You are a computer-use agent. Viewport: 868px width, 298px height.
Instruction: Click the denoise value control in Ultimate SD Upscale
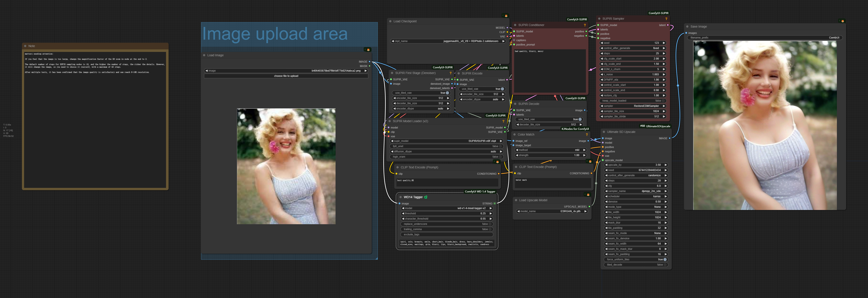635,201
